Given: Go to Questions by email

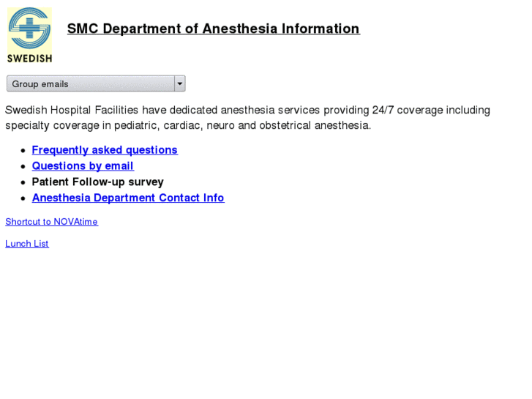Looking at the screenshot, I should (83, 166).
